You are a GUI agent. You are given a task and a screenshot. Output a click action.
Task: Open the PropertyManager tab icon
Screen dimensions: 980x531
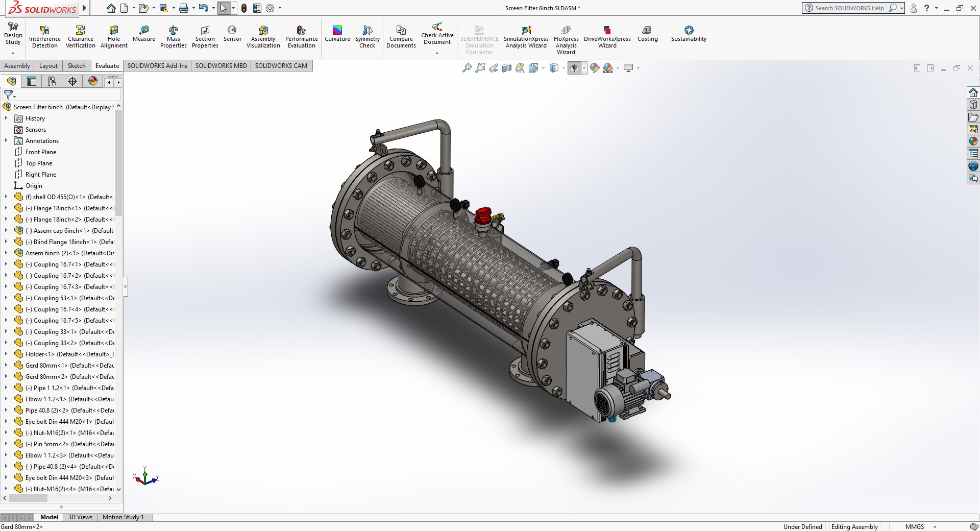[32, 81]
